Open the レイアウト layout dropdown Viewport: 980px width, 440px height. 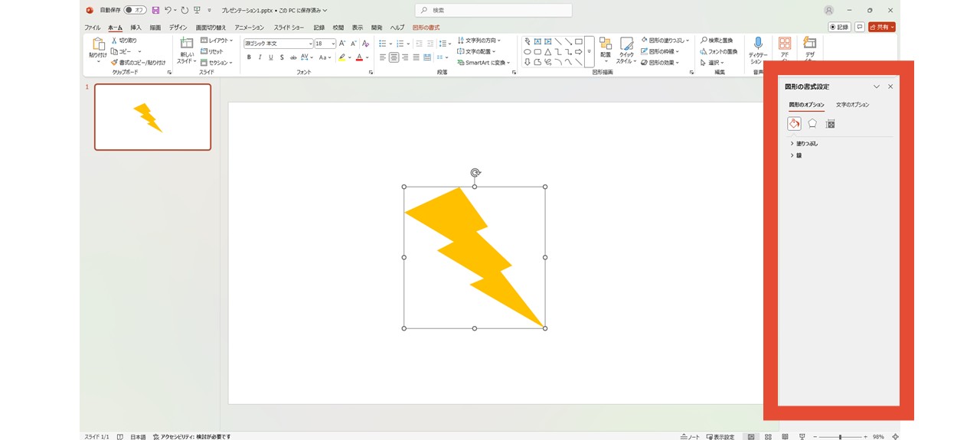[x=217, y=40]
